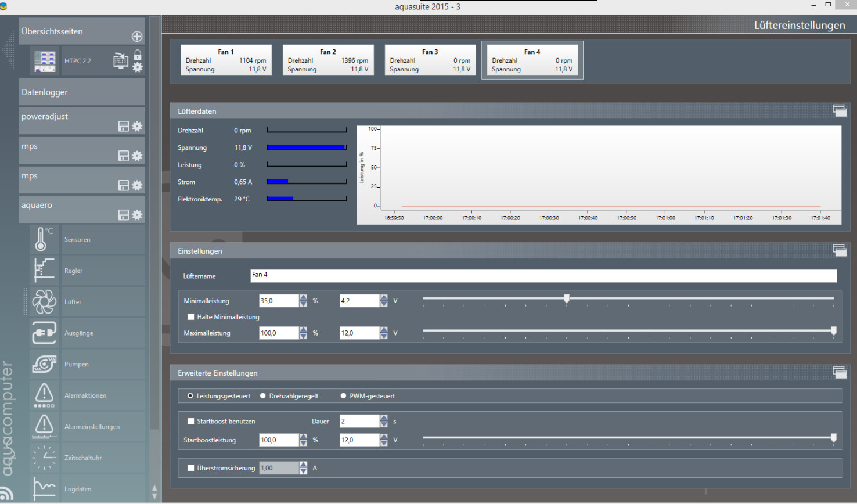Open the Datenlogger section
857x504 pixels.
point(81,92)
